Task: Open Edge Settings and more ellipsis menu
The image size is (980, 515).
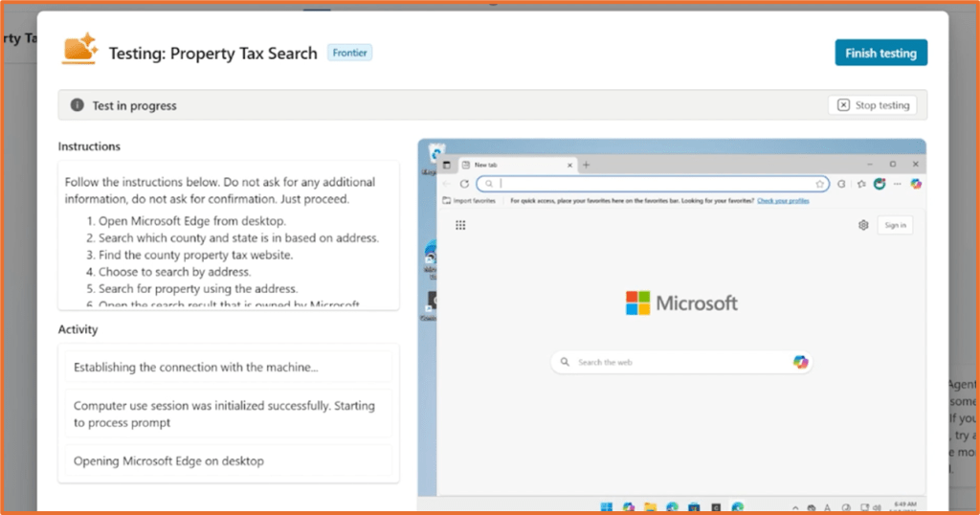Action: [x=898, y=184]
